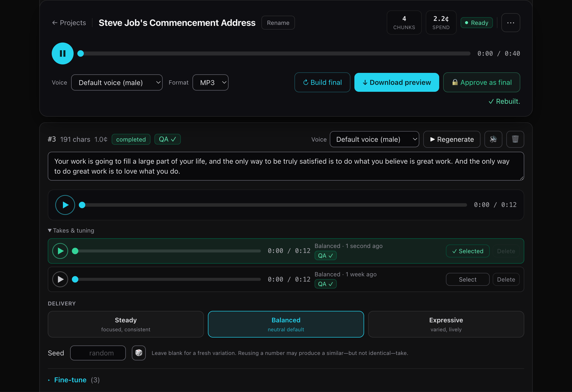Play the take from 1 week ago
This screenshot has width=572, height=392.
60,279
